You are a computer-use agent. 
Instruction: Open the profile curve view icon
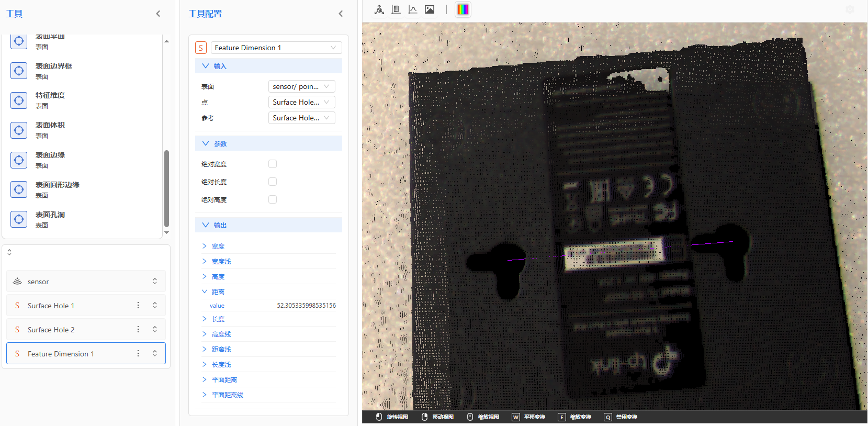[x=413, y=9]
